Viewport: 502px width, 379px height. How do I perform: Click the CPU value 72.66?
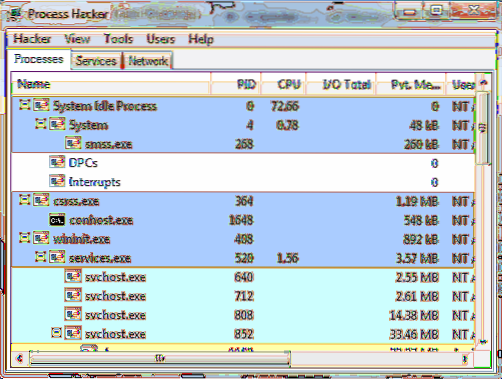coord(285,106)
